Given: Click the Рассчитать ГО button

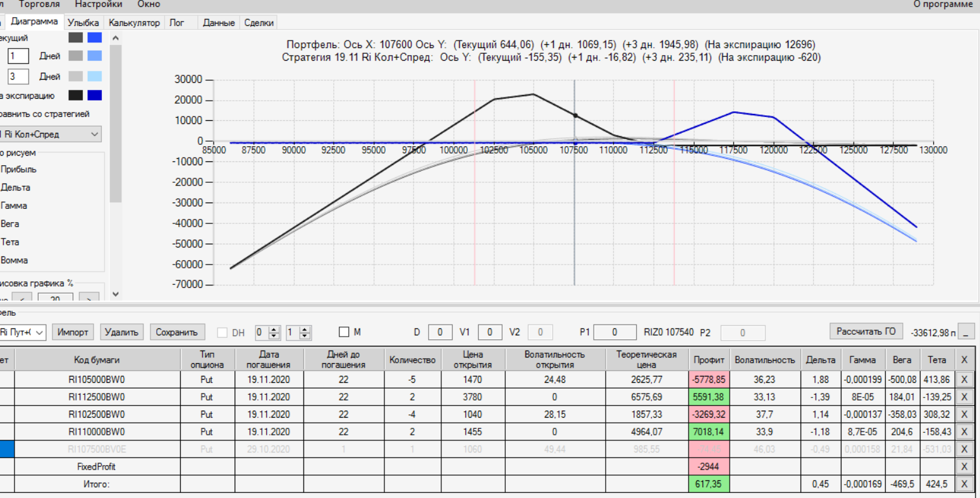Looking at the screenshot, I should click(866, 332).
